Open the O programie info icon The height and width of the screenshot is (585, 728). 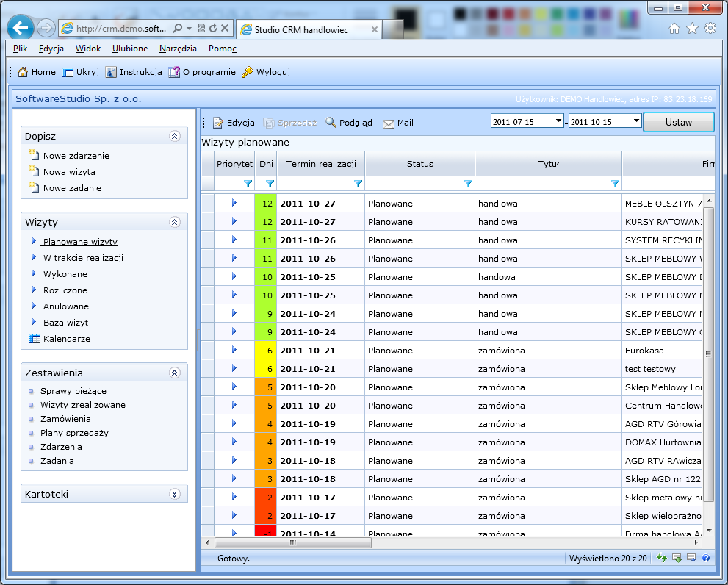(x=173, y=72)
